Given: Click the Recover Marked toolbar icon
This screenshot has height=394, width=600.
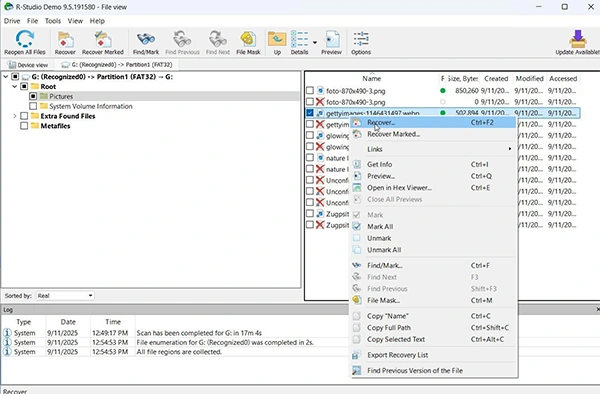Looking at the screenshot, I should [103, 39].
